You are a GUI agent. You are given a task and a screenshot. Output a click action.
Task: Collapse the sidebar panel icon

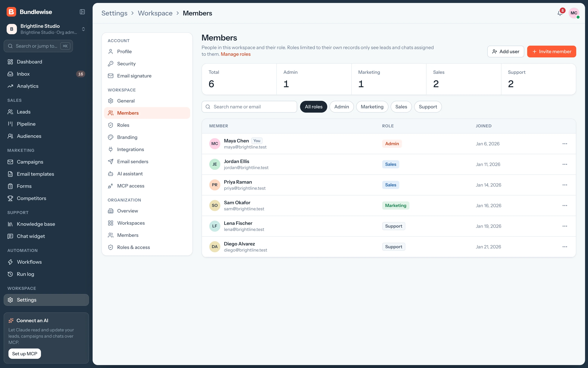pyautogui.click(x=82, y=12)
